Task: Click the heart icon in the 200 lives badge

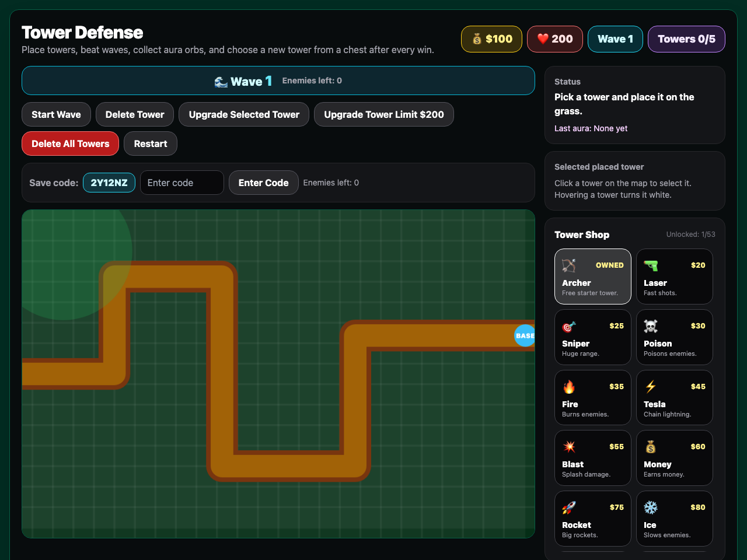Action: 543,39
